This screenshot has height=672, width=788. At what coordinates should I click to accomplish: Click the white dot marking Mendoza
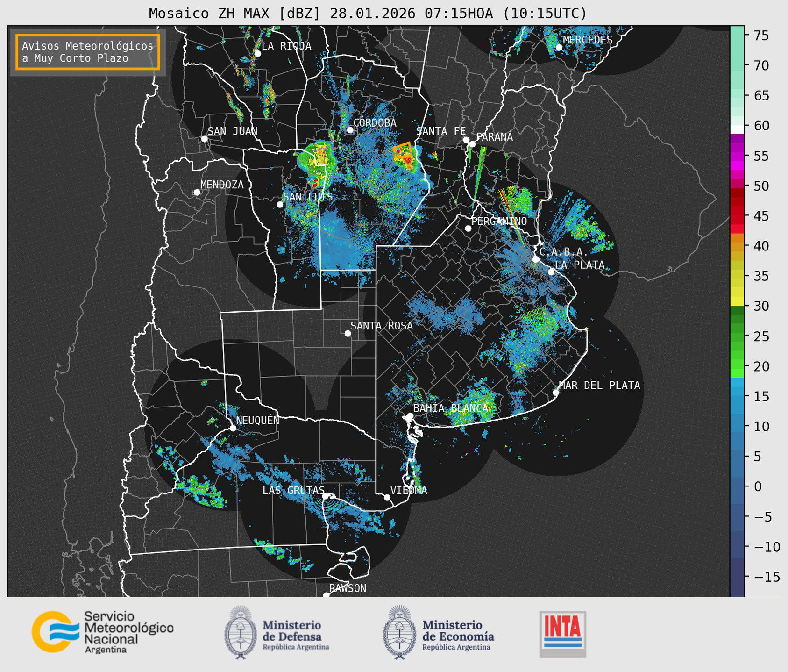197,193
